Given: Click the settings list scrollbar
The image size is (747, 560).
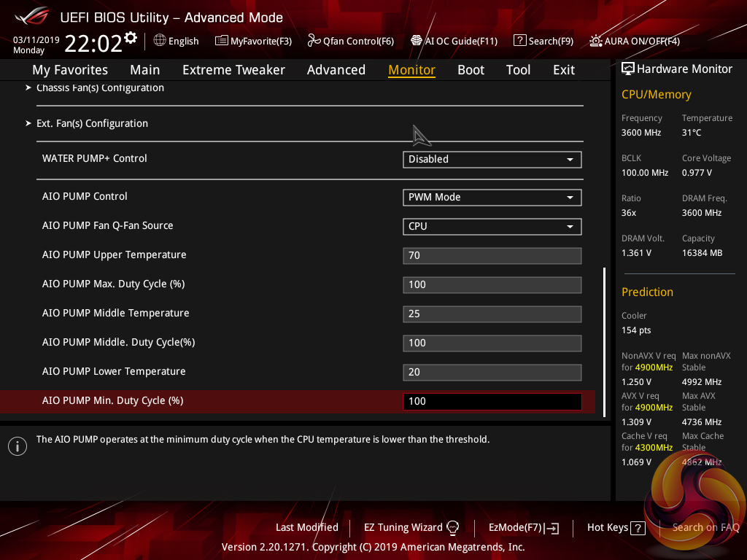Looking at the screenshot, I should point(604,342).
